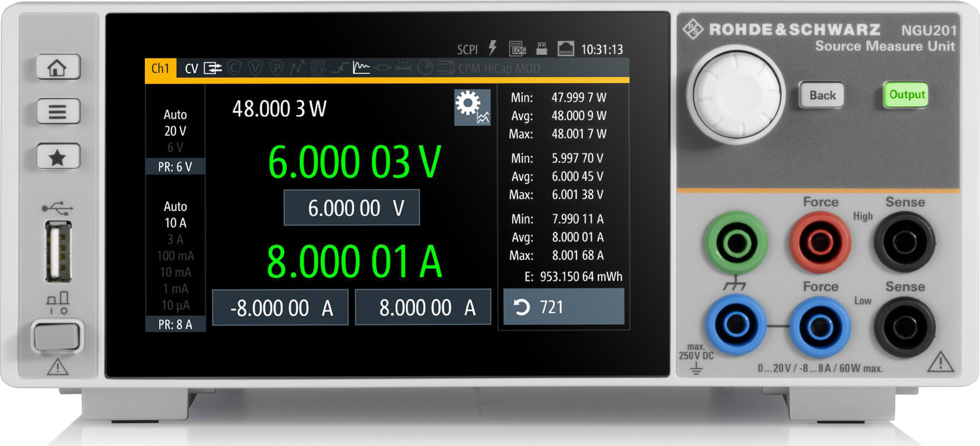Viewport: 980px width, 446px height.
Task: Select the Ch1 channel tab
Action: point(160,69)
